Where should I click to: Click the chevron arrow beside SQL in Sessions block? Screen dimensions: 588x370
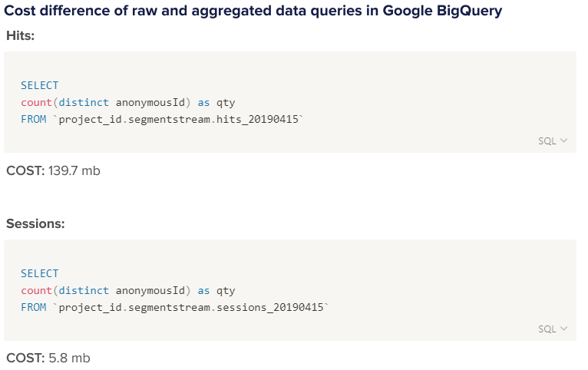pyautogui.click(x=563, y=329)
